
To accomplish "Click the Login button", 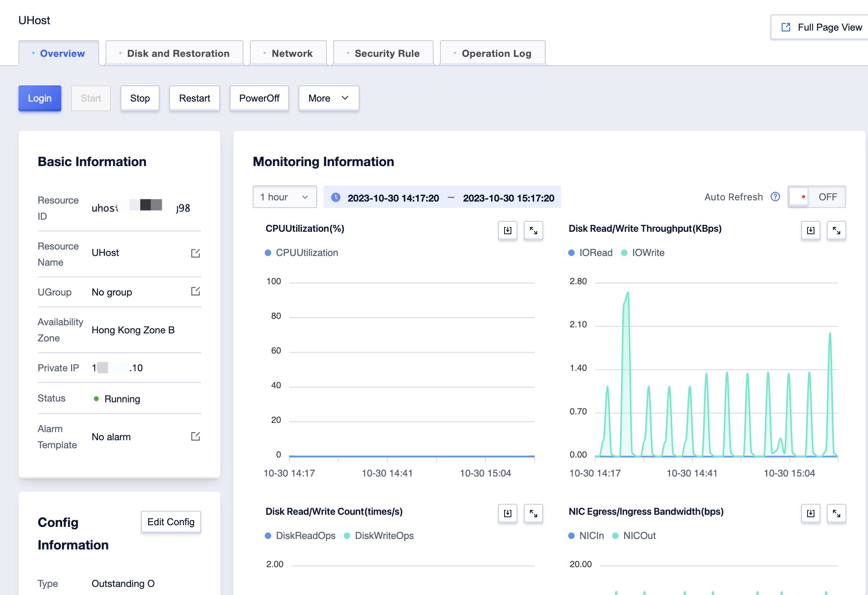I will pos(40,98).
